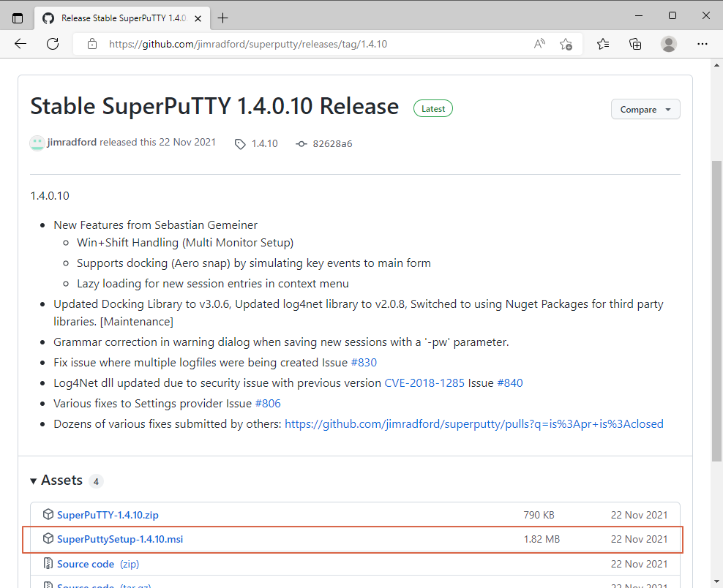Close the SuperPuTTY release tab

pyautogui.click(x=198, y=18)
